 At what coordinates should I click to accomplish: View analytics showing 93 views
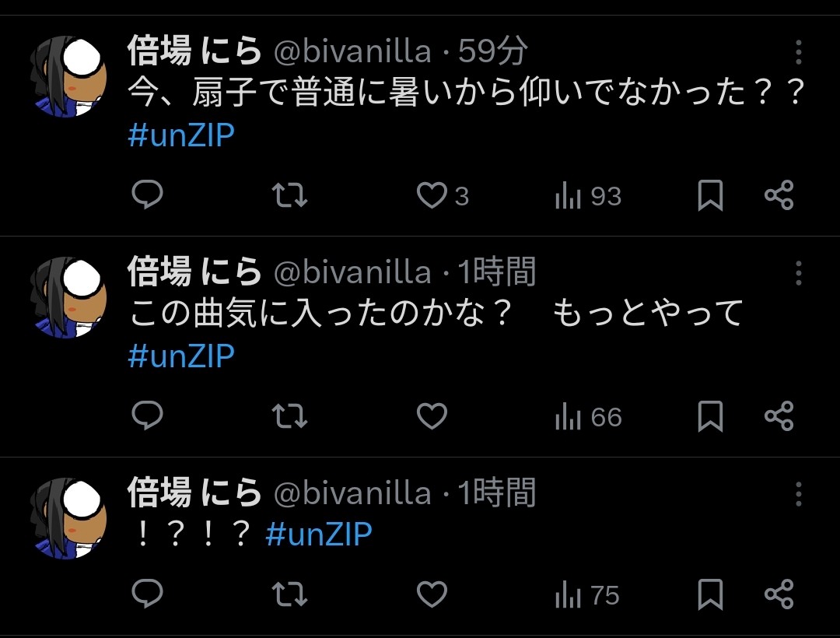coord(588,197)
